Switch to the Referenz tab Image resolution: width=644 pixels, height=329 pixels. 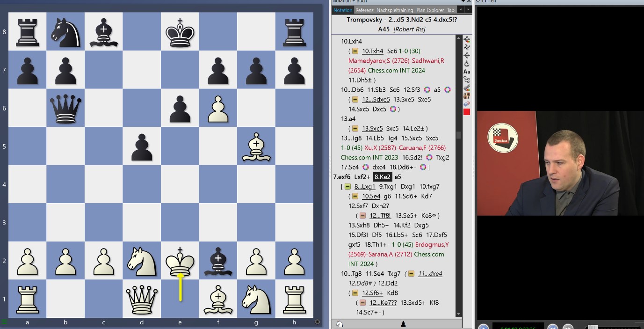365,9
